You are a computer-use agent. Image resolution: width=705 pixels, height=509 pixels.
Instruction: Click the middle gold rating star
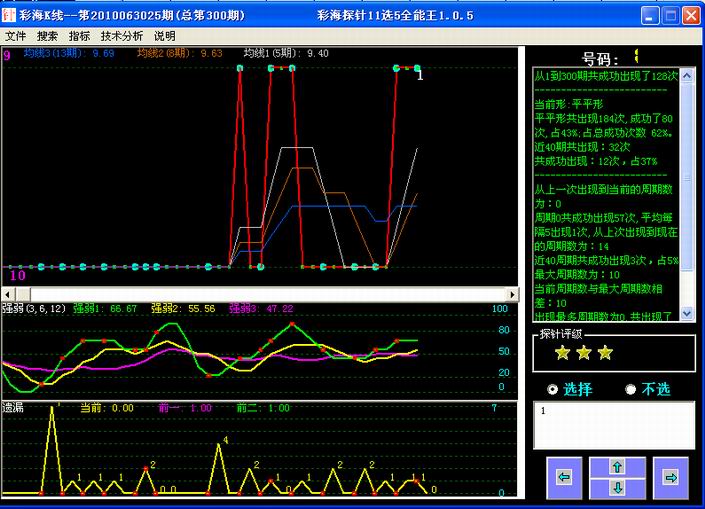[583, 352]
